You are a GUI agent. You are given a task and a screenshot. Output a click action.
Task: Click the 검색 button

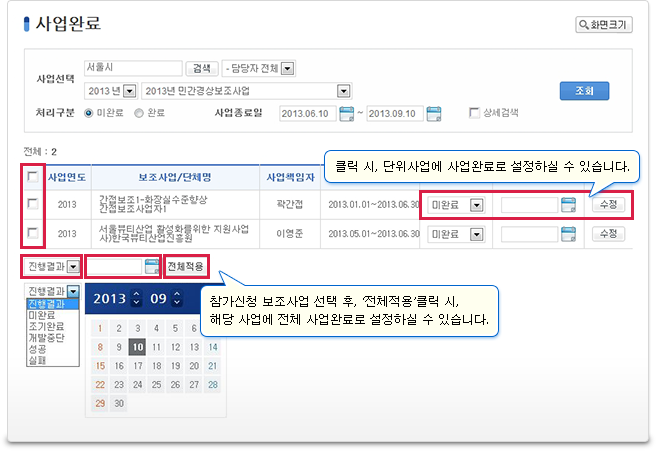point(202,68)
